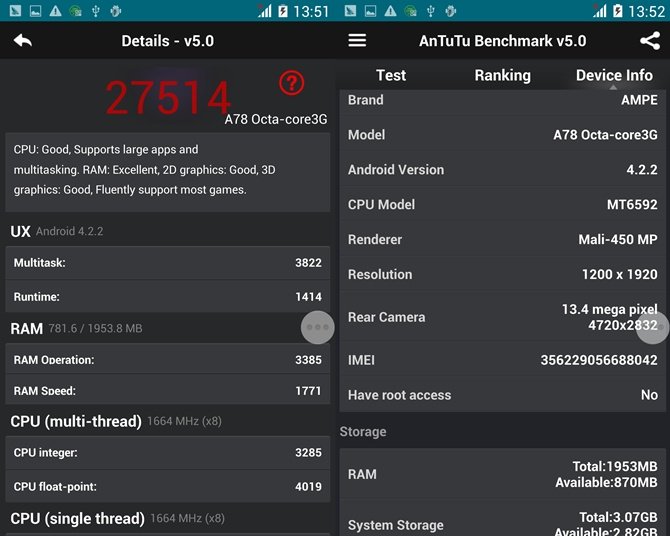Tap A78 Octa-core3G label under score
This screenshot has width=670, height=536.
click(276, 119)
